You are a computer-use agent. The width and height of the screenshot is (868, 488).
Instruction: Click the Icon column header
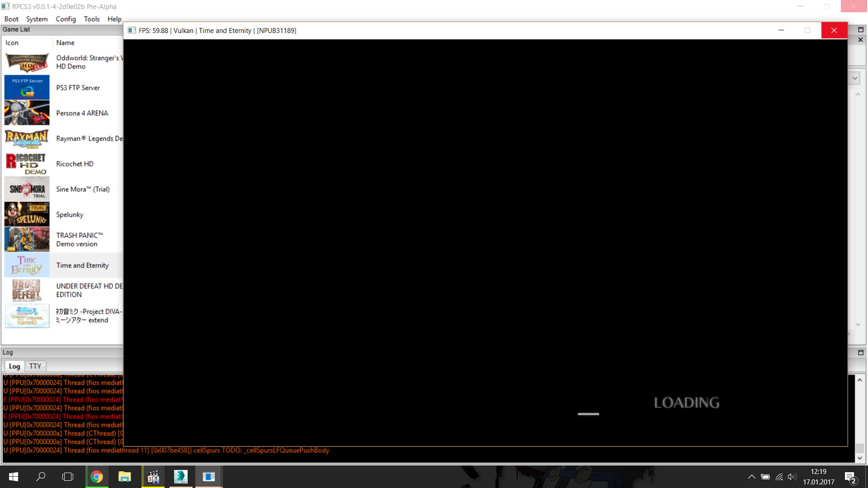(12, 42)
